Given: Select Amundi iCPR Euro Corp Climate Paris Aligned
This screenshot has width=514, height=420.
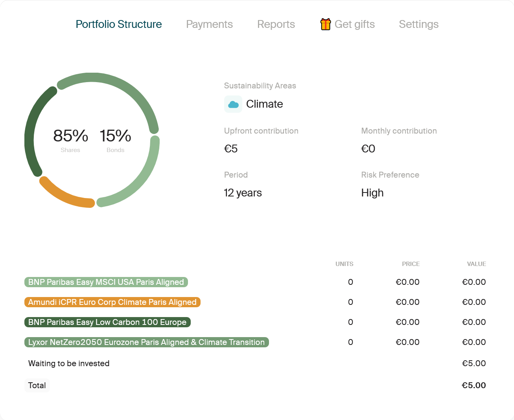Looking at the screenshot, I should 112,302.
